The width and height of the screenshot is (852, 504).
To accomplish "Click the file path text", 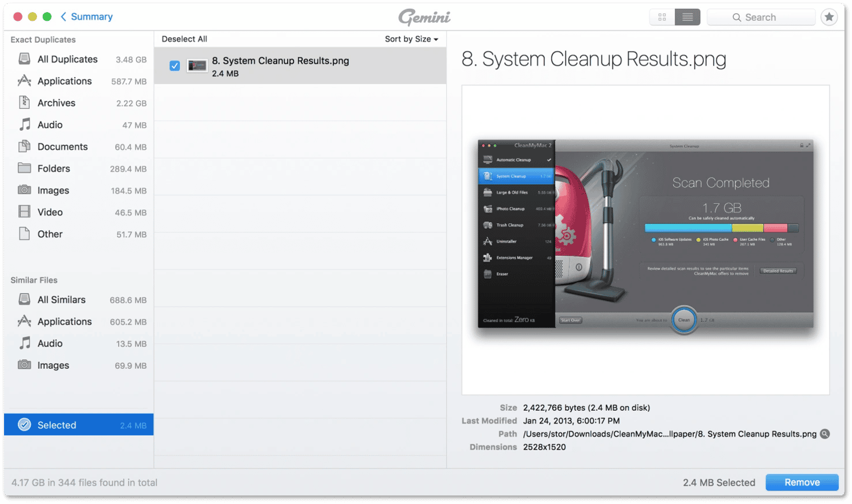I will pos(670,434).
